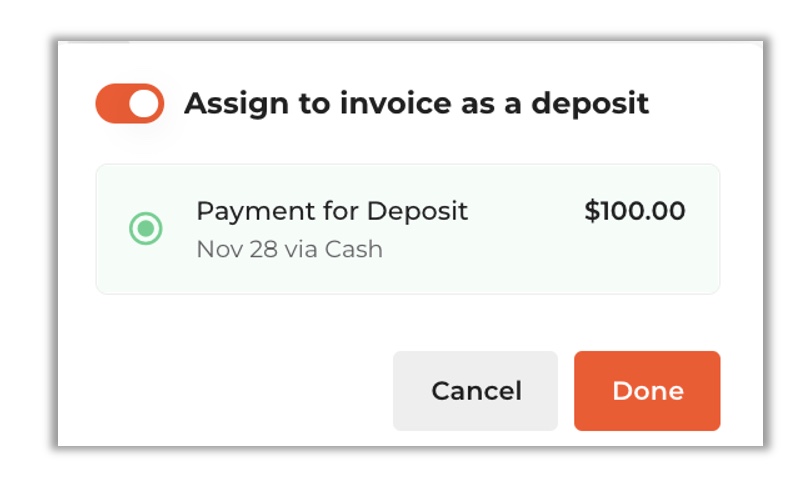Click the Payment for Deposit title text
The height and width of the screenshot is (494, 794).
[x=332, y=211]
